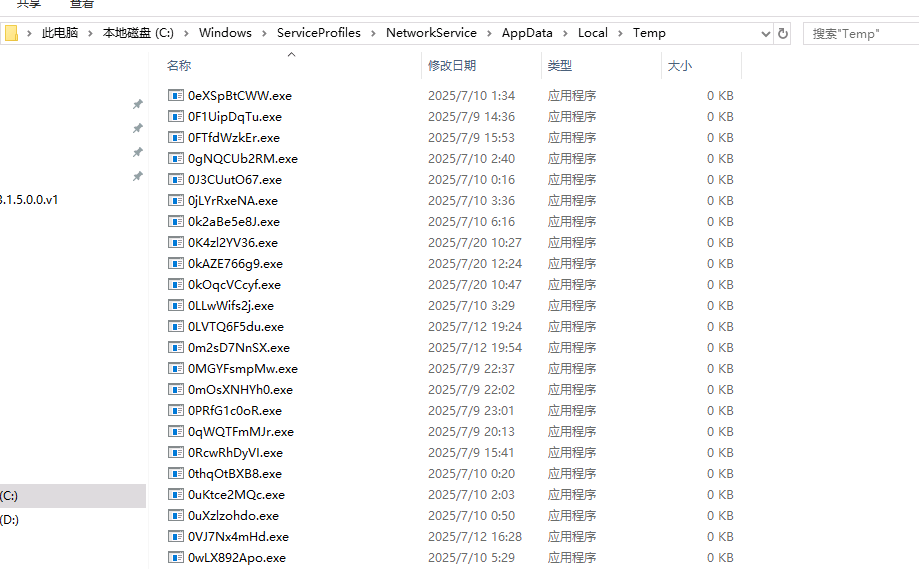
Task: Sort files by the 修改日期 column header
Action: pos(452,66)
